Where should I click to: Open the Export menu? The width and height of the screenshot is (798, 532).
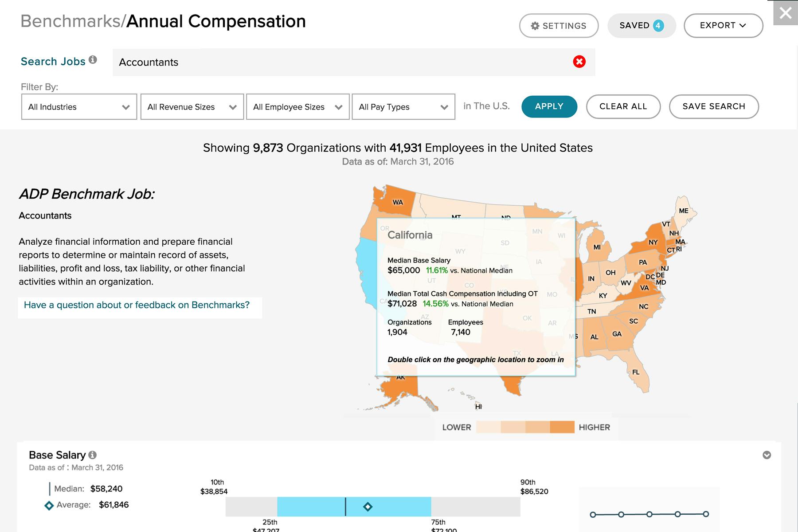pos(723,26)
